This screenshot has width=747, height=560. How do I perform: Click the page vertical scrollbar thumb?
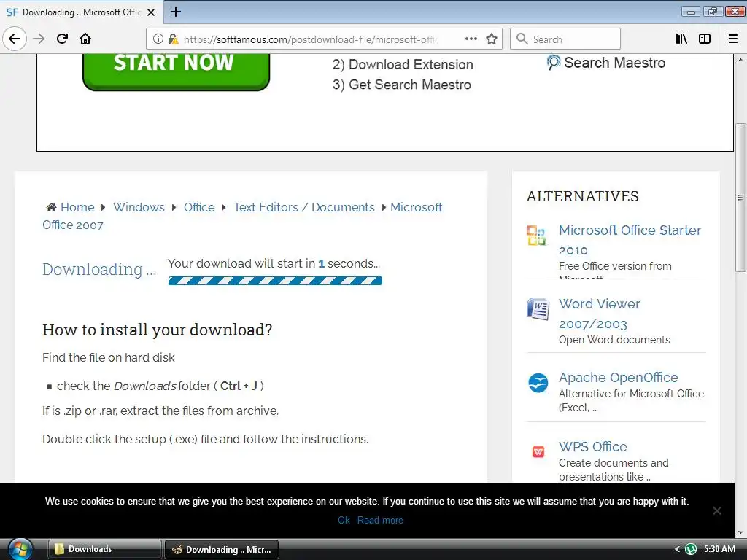(x=740, y=197)
